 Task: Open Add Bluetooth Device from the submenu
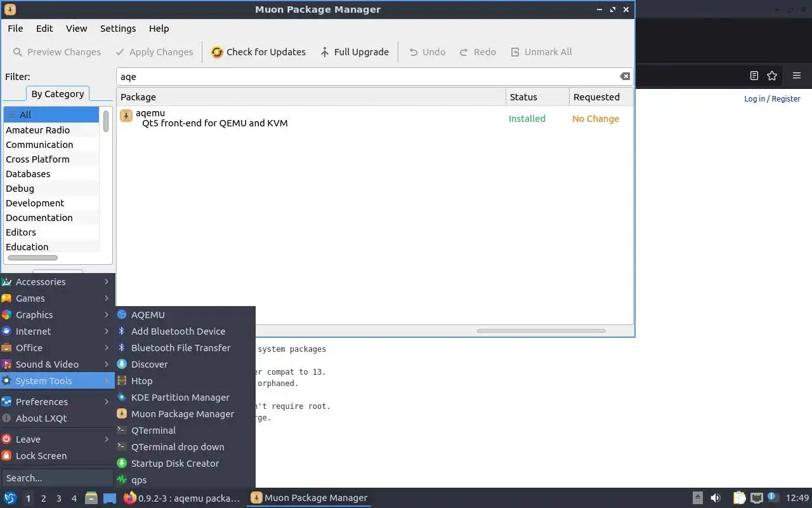pyautogui.click(x=185, y=331)
